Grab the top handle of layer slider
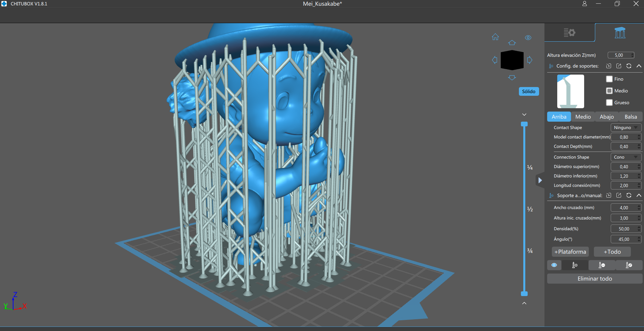 524,124
